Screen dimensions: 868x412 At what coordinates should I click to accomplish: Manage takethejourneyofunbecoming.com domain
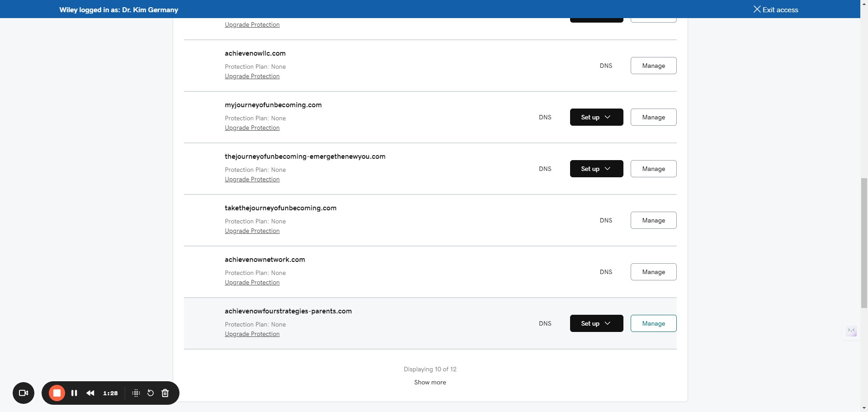653,220
